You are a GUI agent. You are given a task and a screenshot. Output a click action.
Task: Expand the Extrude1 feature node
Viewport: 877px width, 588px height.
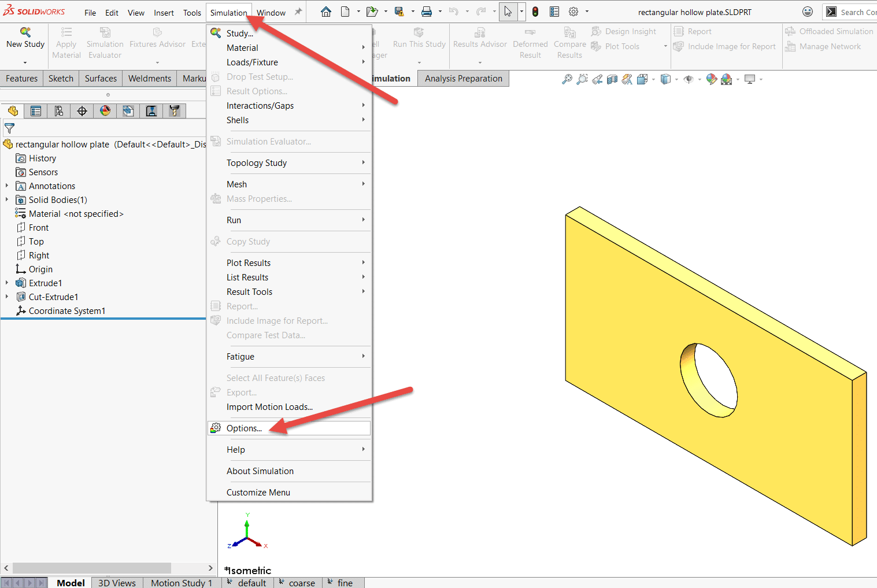tap(7, 283)
